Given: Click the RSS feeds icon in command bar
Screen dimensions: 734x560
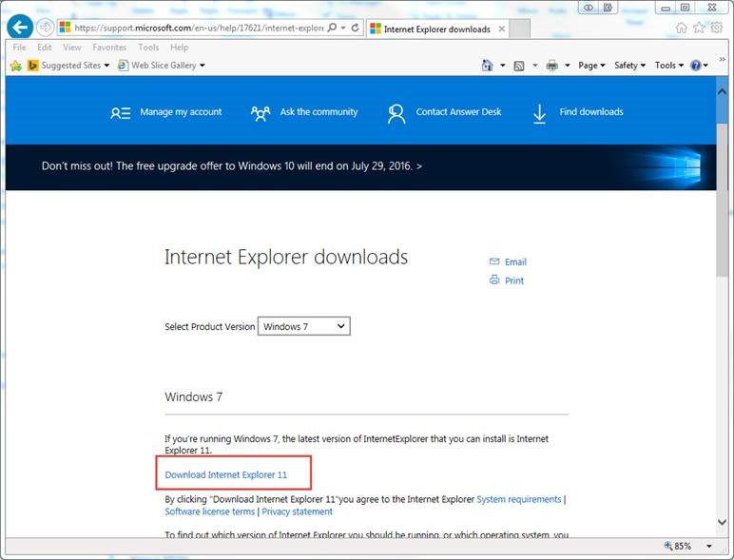Looking at the screenshot, I should (x=519, y=66).
